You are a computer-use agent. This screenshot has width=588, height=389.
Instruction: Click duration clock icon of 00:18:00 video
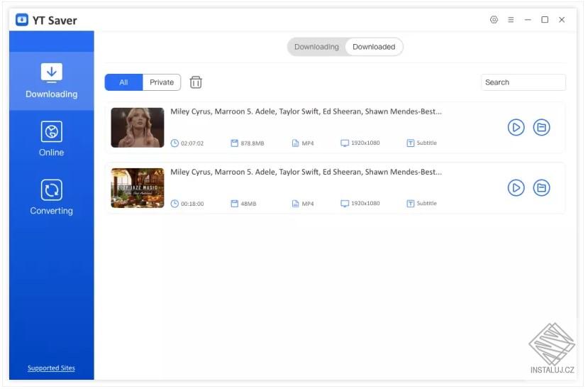pos(174,203)
